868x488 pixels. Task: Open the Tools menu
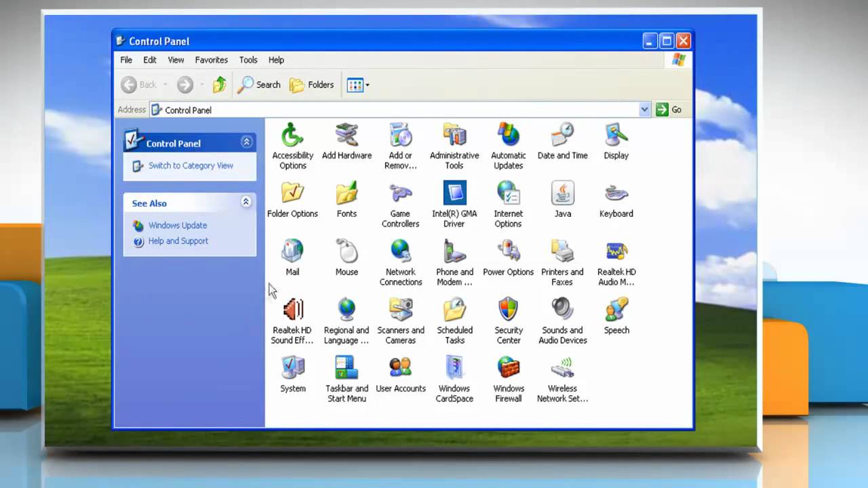(x=248, y=60)
